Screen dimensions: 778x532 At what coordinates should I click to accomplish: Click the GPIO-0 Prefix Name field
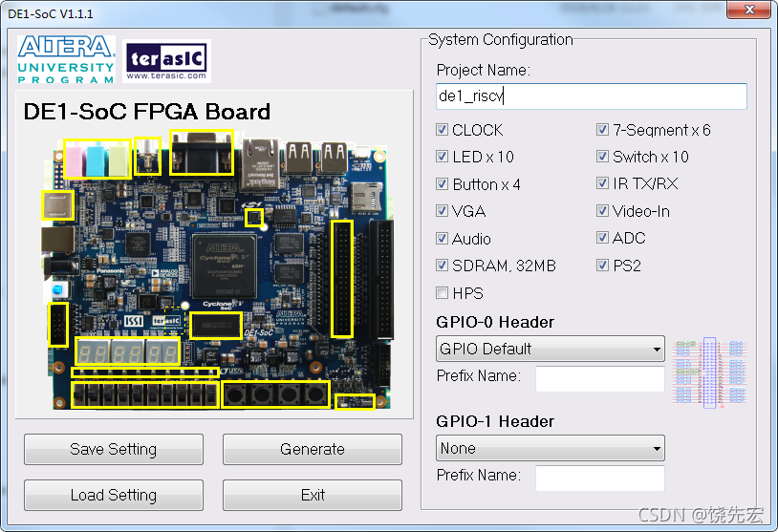tap(600, 379)
